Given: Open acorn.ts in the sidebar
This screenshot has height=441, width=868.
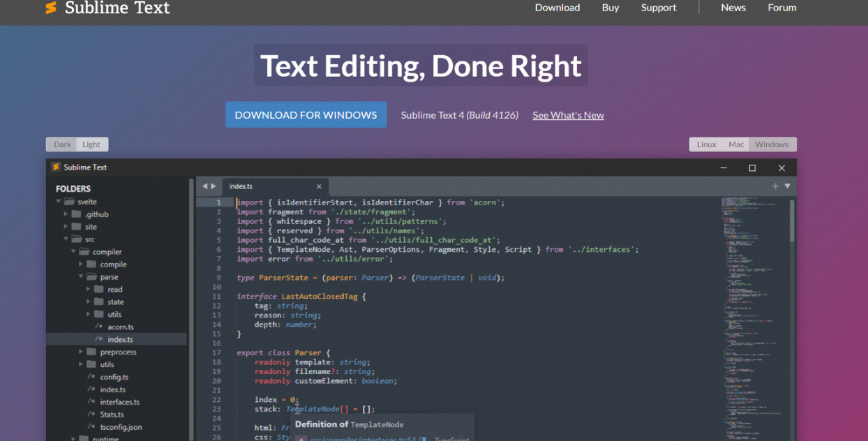Looking at the screenshot, I should coord(121,327).
